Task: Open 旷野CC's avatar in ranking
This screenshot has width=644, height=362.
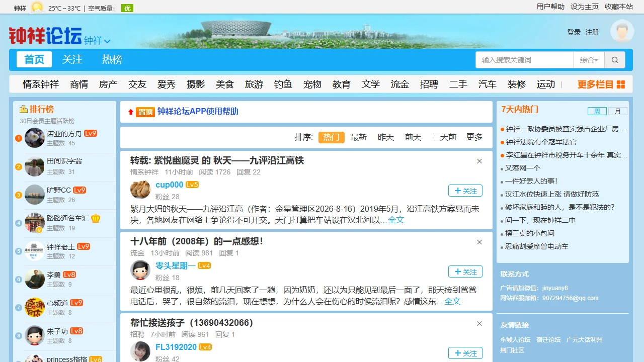Action: coord(35,195)
